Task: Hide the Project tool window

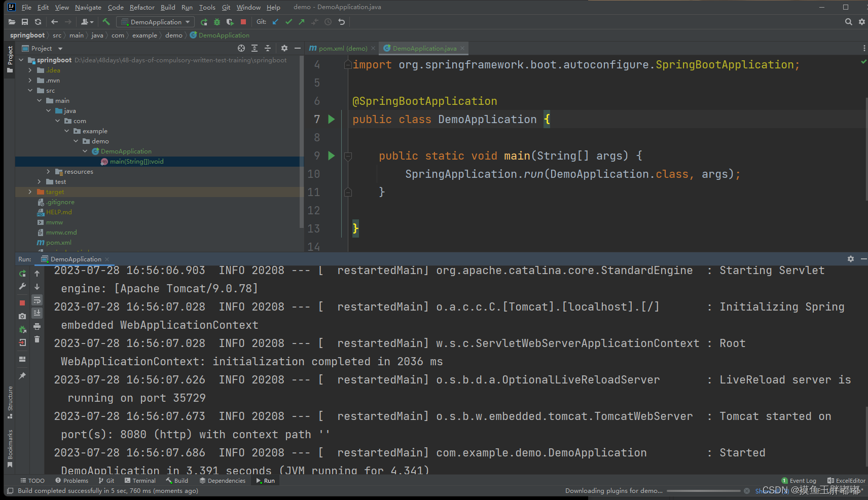Action: [298, 48]
